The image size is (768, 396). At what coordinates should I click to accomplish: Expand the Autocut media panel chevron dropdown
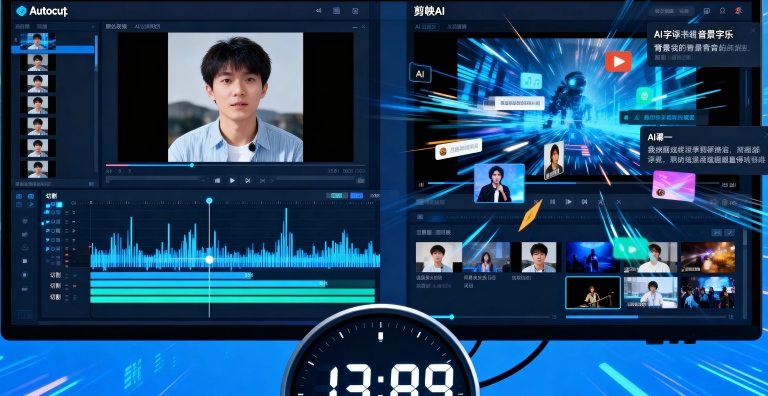pyautogui.click(x=93, y=26)
